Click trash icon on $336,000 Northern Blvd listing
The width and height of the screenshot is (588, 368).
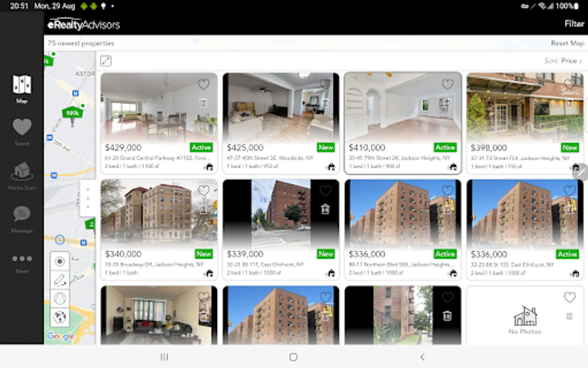(447, 209)
